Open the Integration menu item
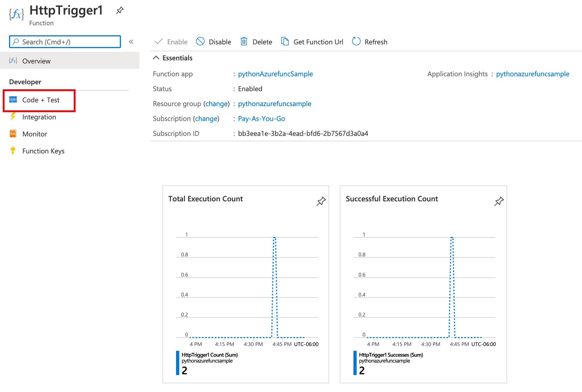 pyautogui.click(x=39, y=117)
